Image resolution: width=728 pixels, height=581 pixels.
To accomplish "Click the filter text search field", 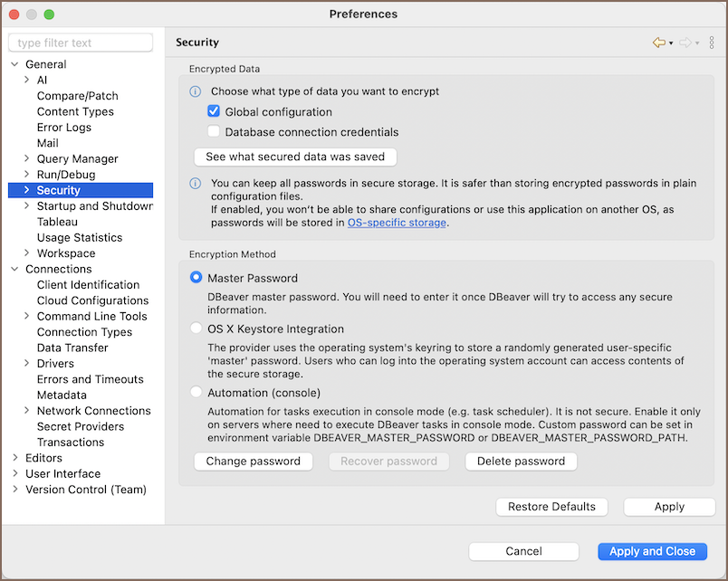I will click(81, 43).
